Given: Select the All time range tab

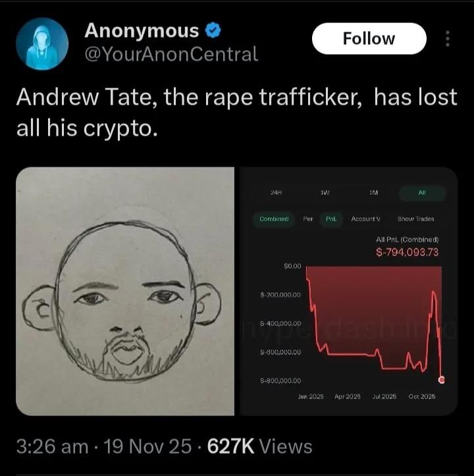Looking at the screenshot, I should pyautogui.click(x=422, y=193).
